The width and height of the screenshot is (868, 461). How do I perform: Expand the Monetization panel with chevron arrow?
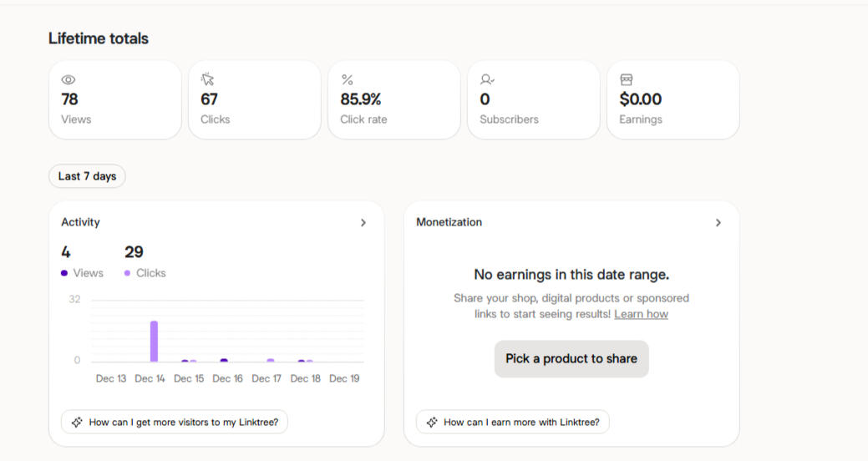(718, 223)
